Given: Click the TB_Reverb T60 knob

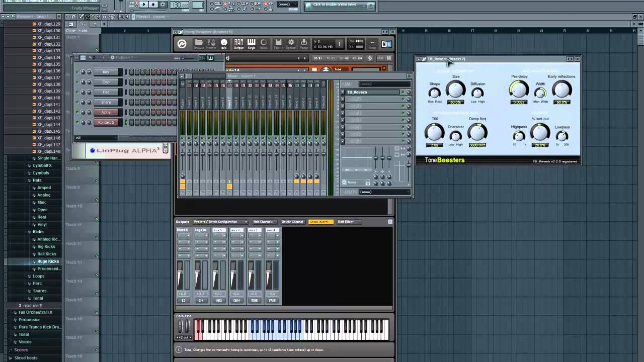Looking at the screenshot, I should pyautogui.click(x=434, y=133).
